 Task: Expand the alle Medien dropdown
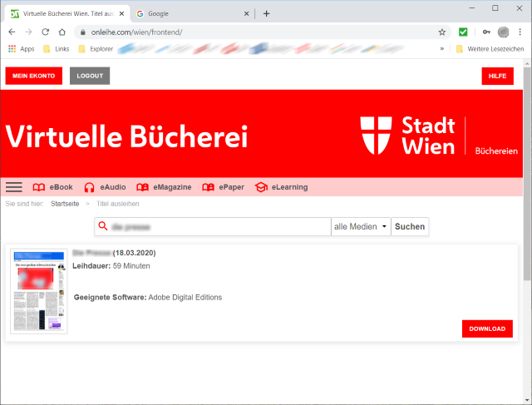click(x=361, y=226)
